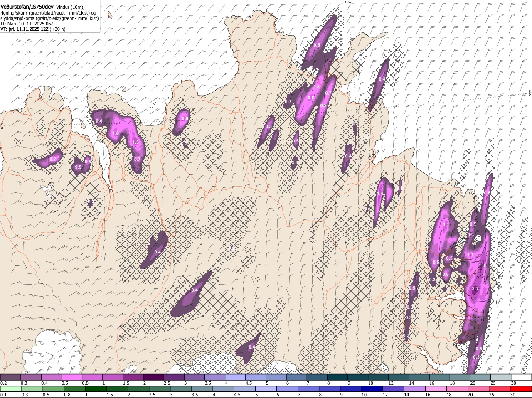The width and height of the screenshot is (532, 398).
Task: Click the 0.2 label in the top legend
Action: click(x=3, y=383)
